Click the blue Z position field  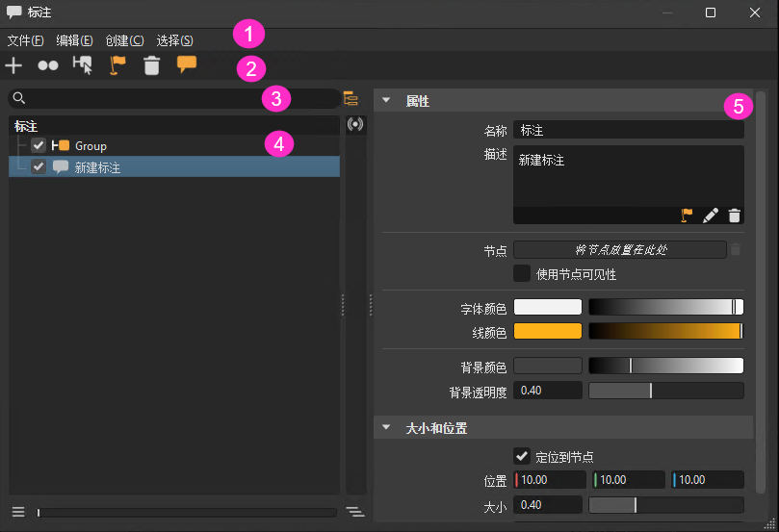[708, 480]
